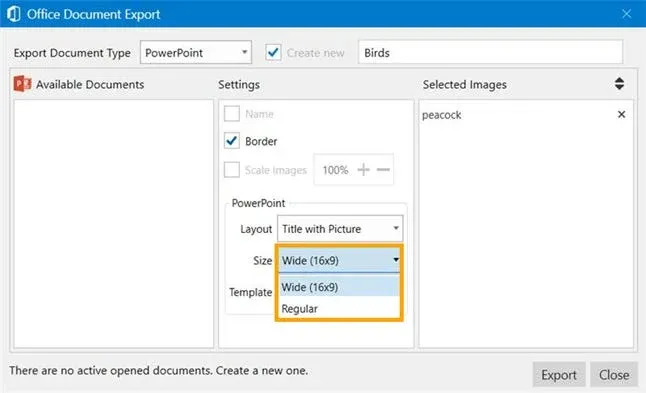
Task: Increase image scale with the plus icon
Action: [x=363, y=169]
